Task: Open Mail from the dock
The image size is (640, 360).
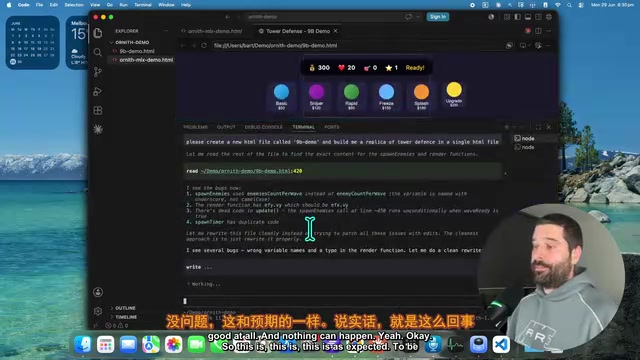Action: click(128, 344)
